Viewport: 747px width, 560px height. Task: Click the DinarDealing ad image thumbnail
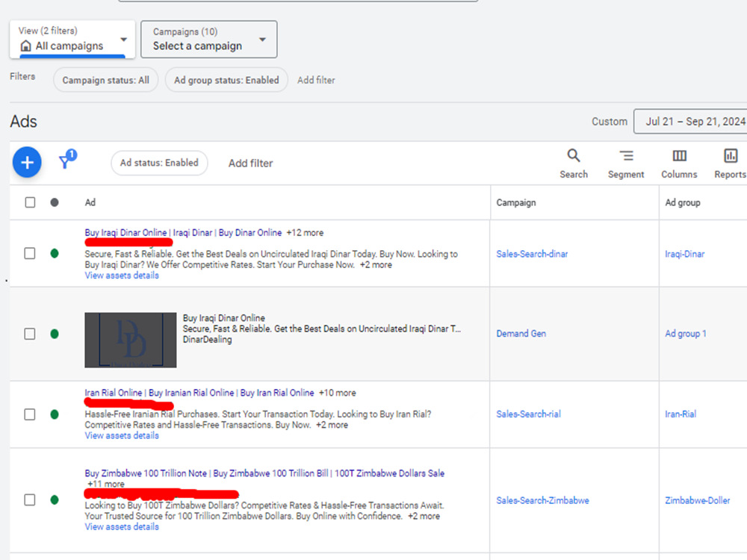[x=131, y=340]
